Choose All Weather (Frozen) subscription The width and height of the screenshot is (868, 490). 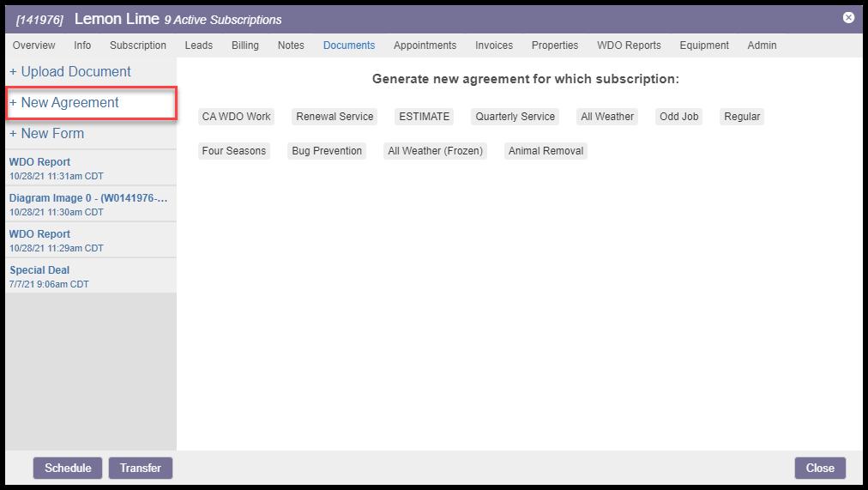(x=435, y=151)
